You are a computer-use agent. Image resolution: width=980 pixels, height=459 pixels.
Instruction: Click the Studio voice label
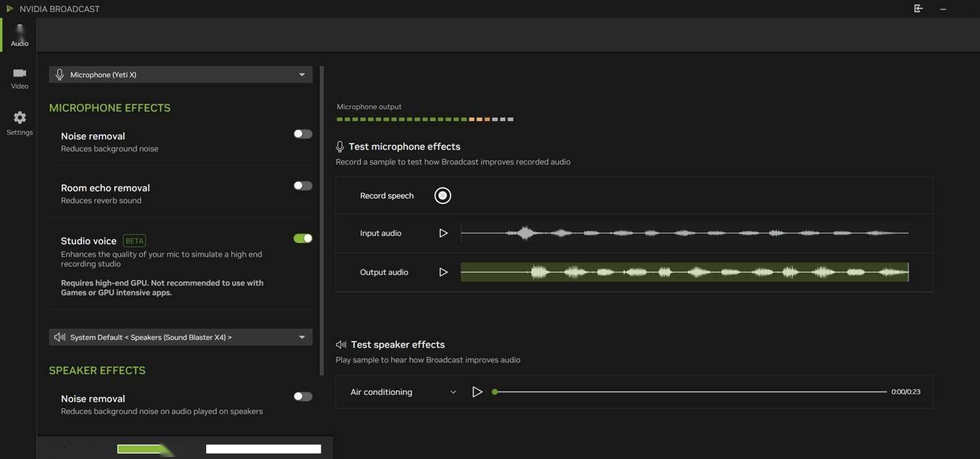(x=88, y=240)
